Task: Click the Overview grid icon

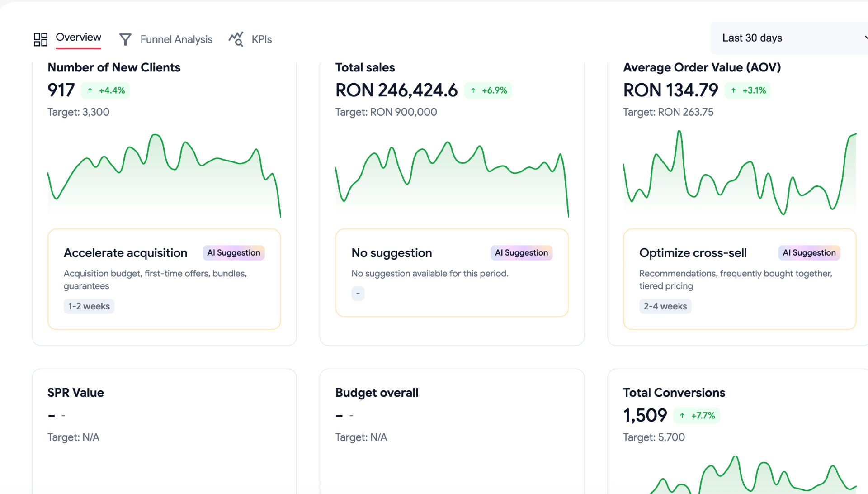Action: [x=41, y=39]
